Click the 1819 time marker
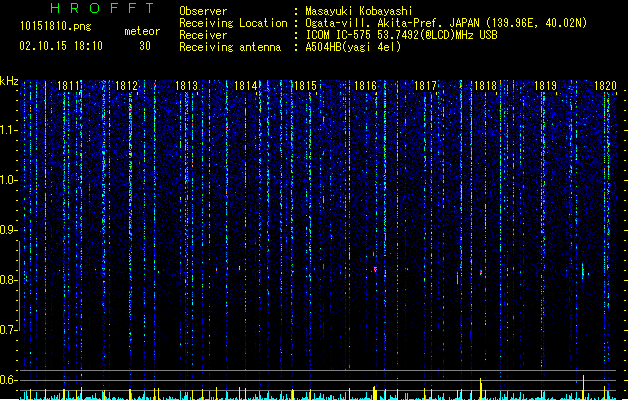Screen dimensions: 629x400 click(x=546, y=86)
